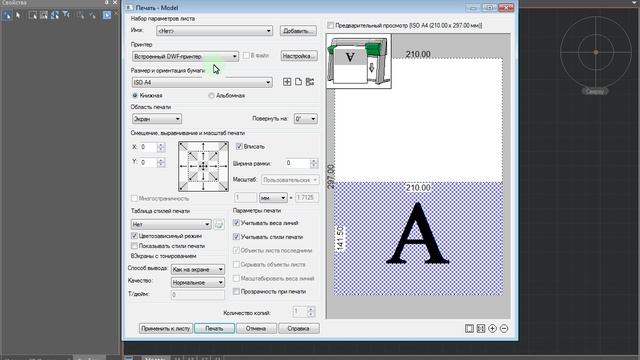Open the ISO A4 paper size dropdown

202,82
